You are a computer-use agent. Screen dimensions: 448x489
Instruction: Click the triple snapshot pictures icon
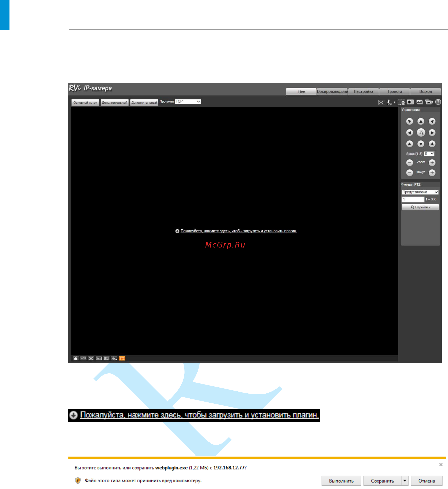coord(420,102)
